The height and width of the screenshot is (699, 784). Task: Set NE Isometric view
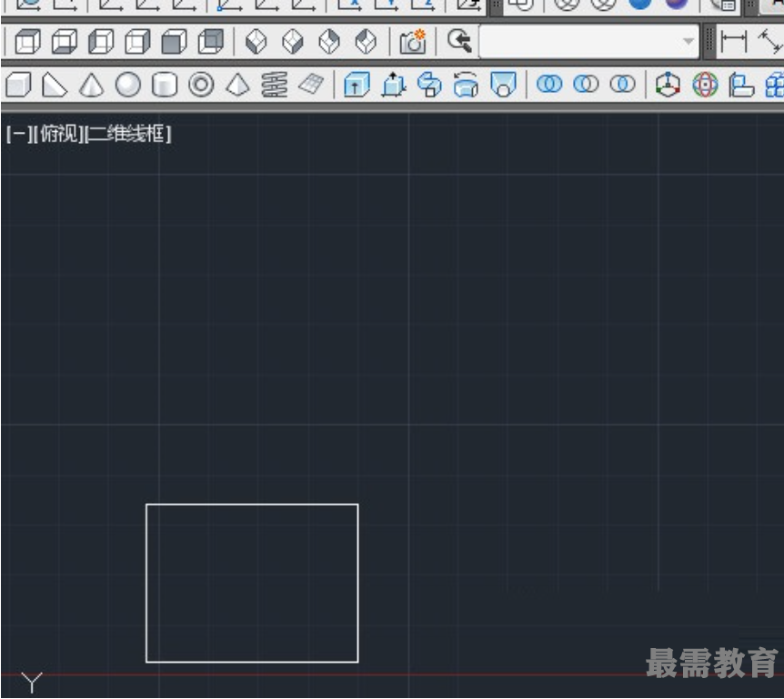329,42
